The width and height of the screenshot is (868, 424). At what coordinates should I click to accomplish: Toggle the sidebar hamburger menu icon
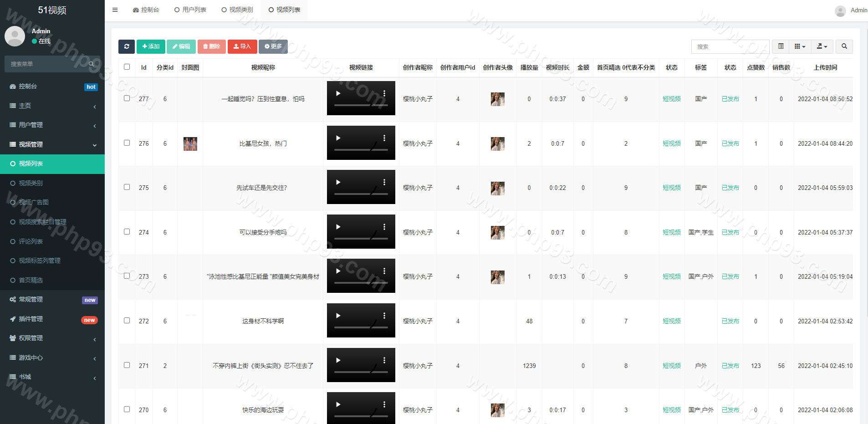click(115, 10)
